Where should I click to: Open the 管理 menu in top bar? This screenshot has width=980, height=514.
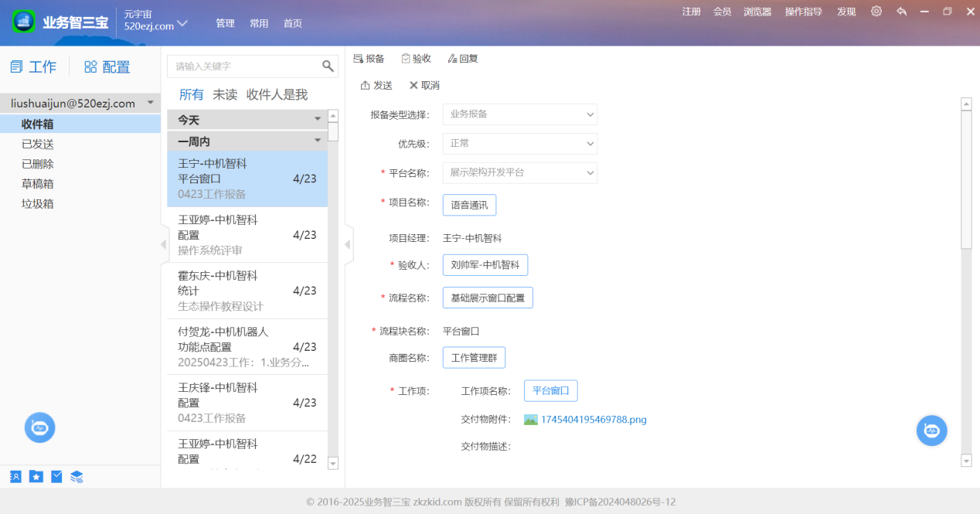click(225, 23)
